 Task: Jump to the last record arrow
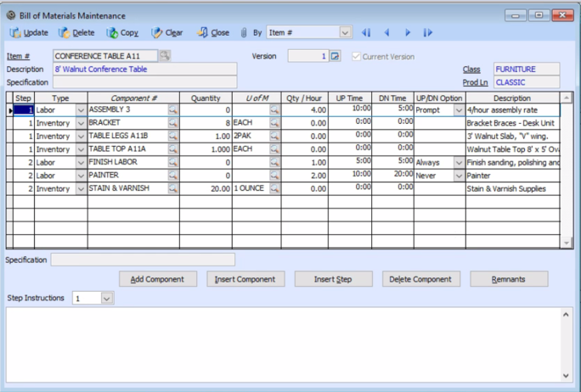click(427, 33)
